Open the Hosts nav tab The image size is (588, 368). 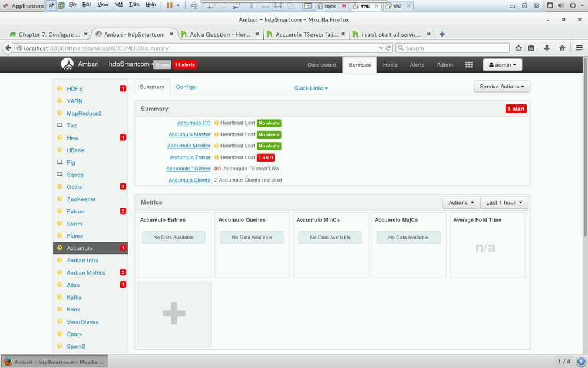(x=390, y=65)
